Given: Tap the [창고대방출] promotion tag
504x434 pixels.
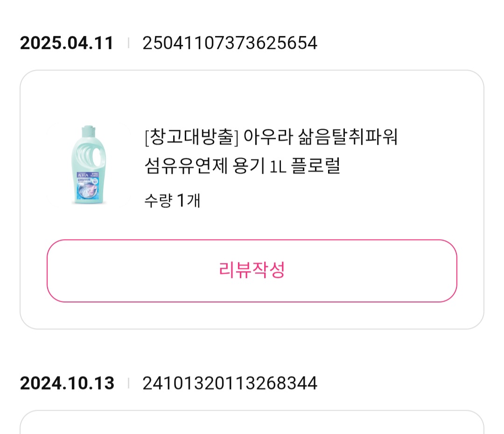Looking at the screenshot, I should (192, 137).
